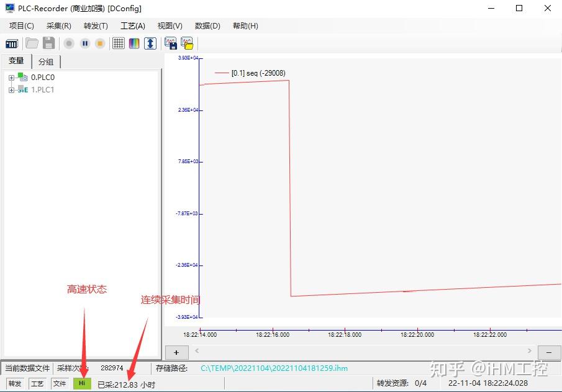Screen dimensions: 562x392
Task: Open the 视图 menu
Action: [x=168, y=25]
